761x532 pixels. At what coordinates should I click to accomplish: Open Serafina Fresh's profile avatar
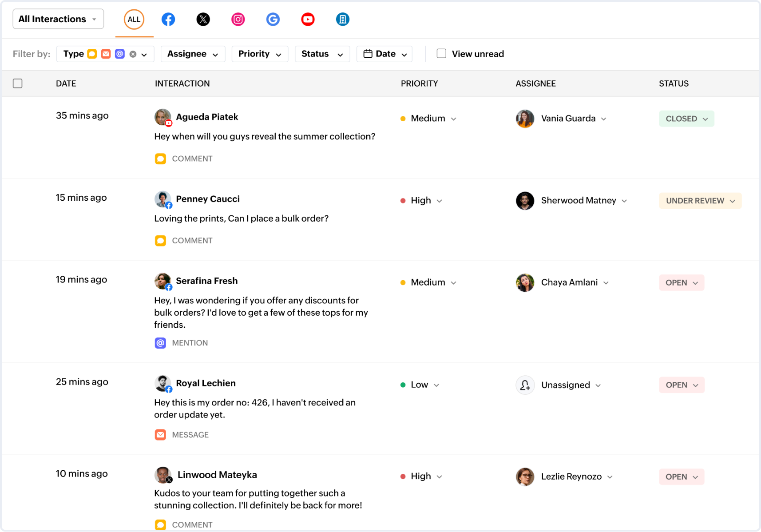[x=163, y=282]
